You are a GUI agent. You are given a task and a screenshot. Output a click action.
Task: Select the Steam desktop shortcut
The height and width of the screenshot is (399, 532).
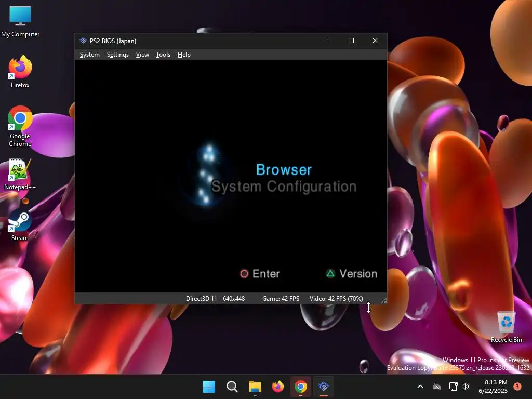[20, 225]
